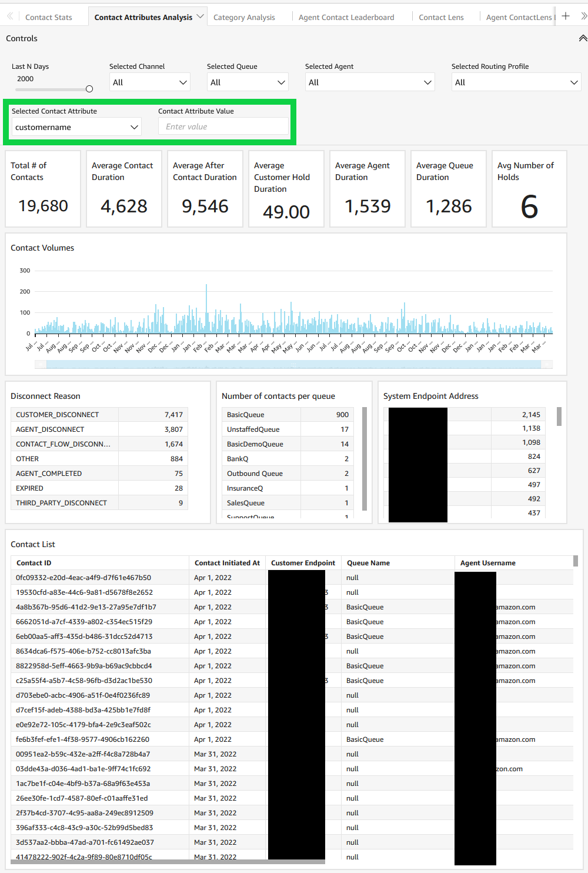This screenshot has width=588, height=873.
Task: Open the Selected Agent dropdown
Action: (369, 82)
